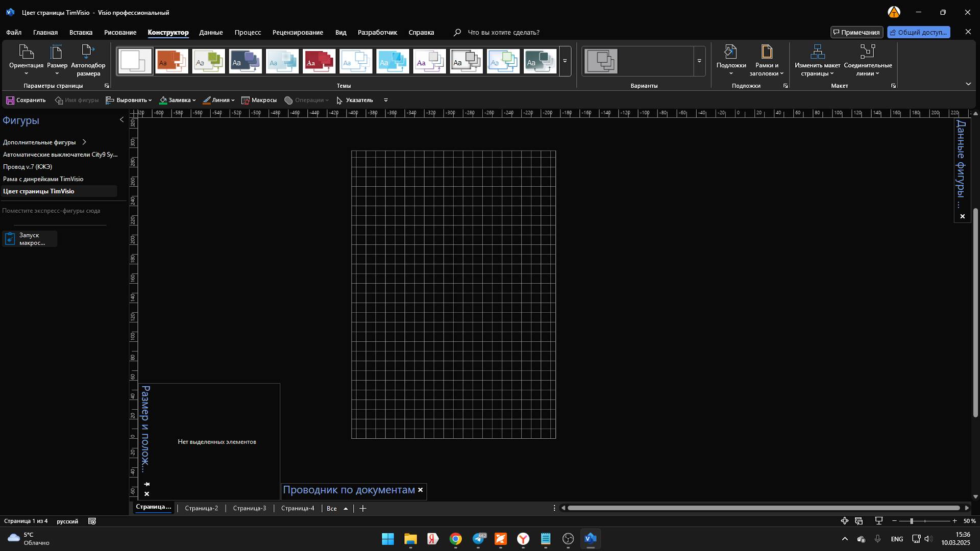Expand the Themes gallery dropdown
The width and height of the screenshot is (980, 551).
pos(565,61)
